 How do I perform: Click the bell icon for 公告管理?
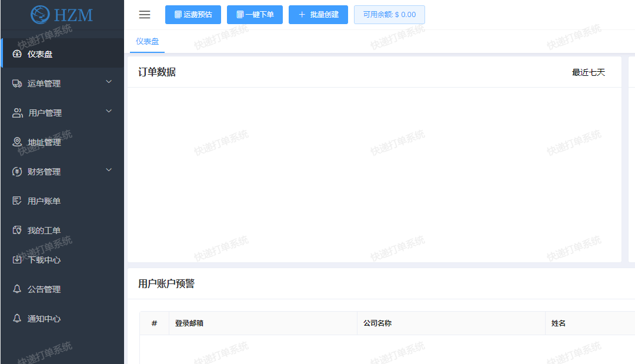pos(17,289)
